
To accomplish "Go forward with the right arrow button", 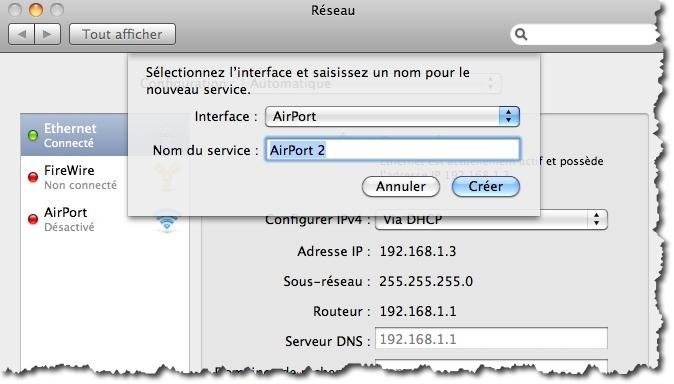I will (48, 34).
